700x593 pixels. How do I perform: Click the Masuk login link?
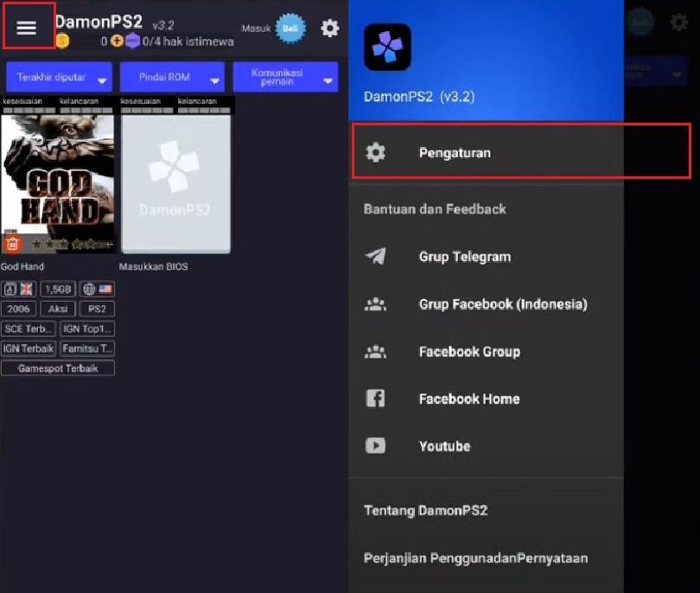tap(254, 29)
